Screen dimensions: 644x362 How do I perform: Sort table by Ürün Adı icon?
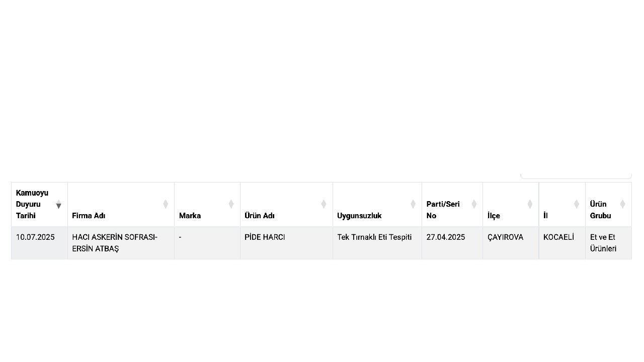pos(324,204)
